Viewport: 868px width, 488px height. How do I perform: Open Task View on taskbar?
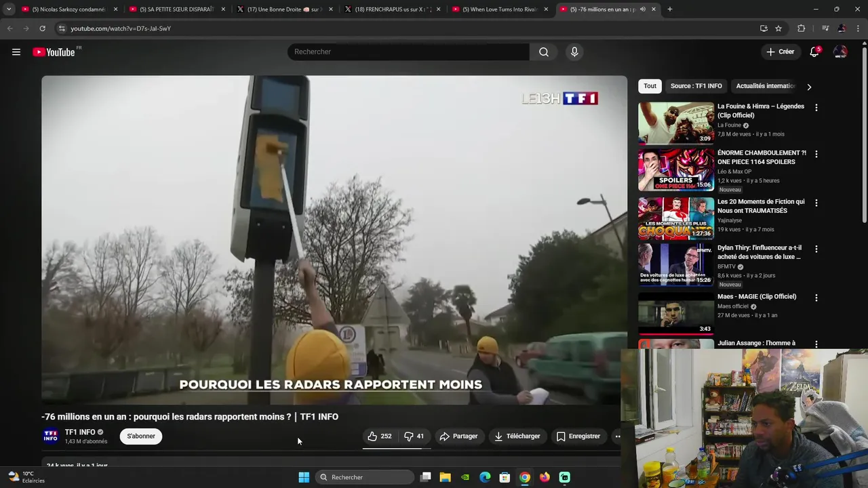[425, 477]
